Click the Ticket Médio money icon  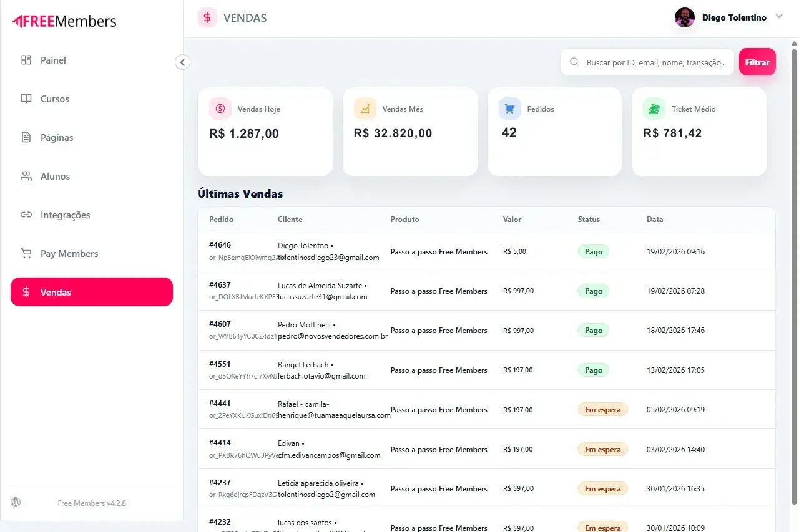tap(654, 109)
